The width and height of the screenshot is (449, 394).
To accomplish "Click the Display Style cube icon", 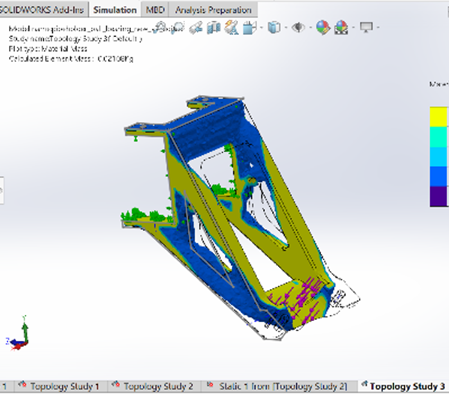I will click(x=274, y=27).
